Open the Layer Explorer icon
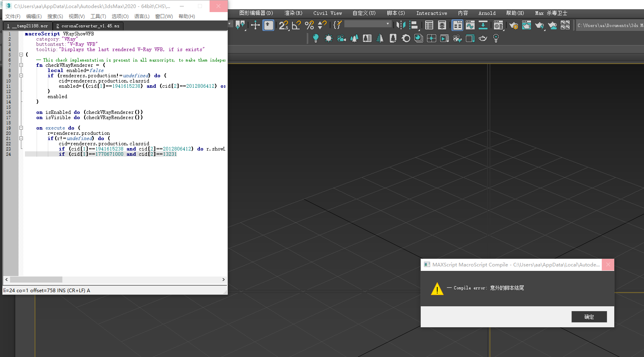 (x=442, y=25)
